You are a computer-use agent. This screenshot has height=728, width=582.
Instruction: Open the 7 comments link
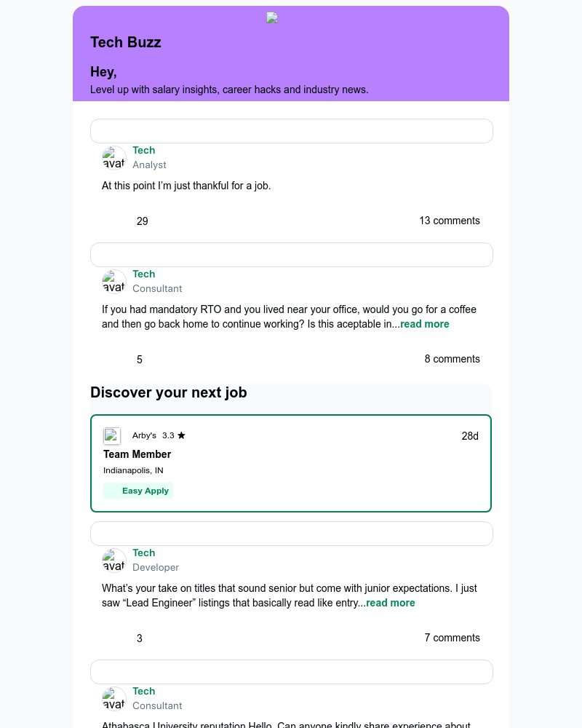pyautogui.click(x=453, y=638)
